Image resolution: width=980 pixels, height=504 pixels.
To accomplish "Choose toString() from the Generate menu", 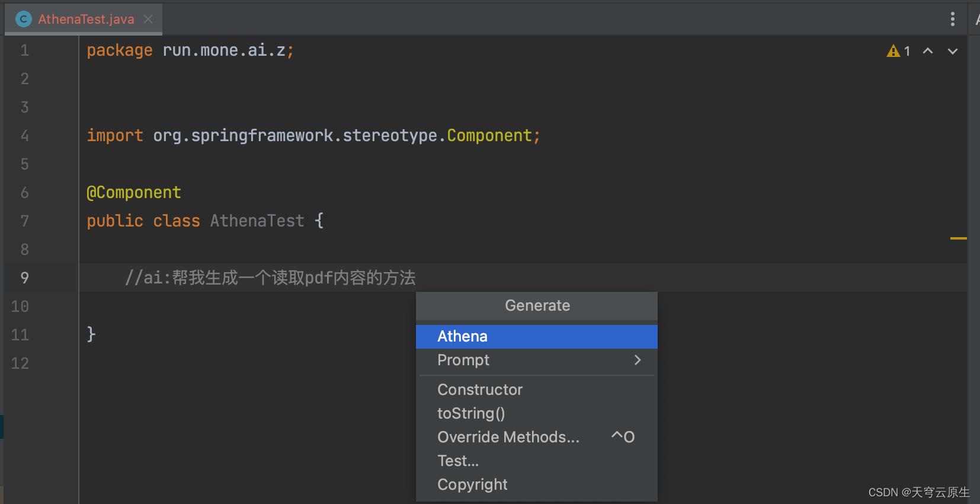I will click(x=471, y=413).
